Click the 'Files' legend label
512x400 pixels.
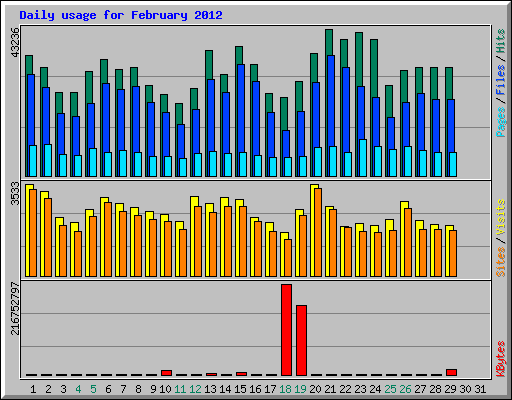(x=501, y=79)
